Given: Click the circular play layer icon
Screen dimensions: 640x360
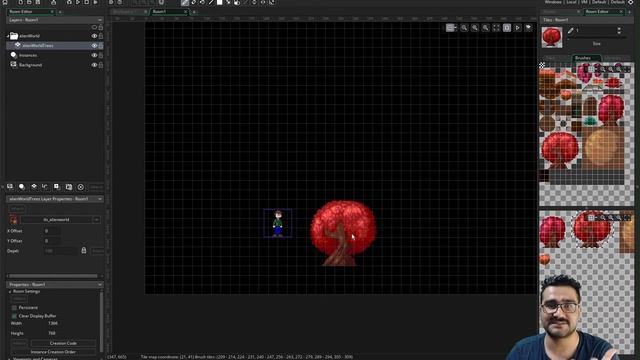Looking at the screenshot, I should (x=80, y=187).
